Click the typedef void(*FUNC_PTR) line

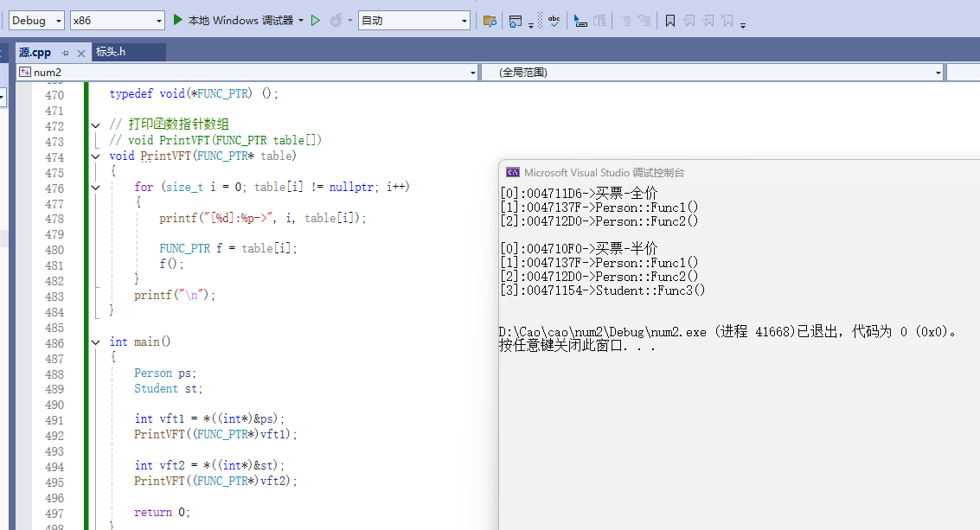tap(194, 93)
